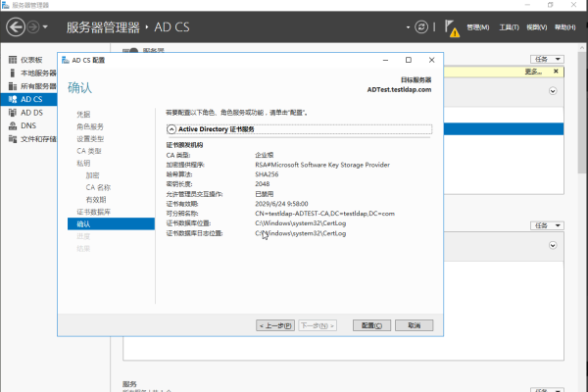Open the 任务 dropdown at top right
The height and width of the screenshot is (392, 588).
[x=546, y=59]
